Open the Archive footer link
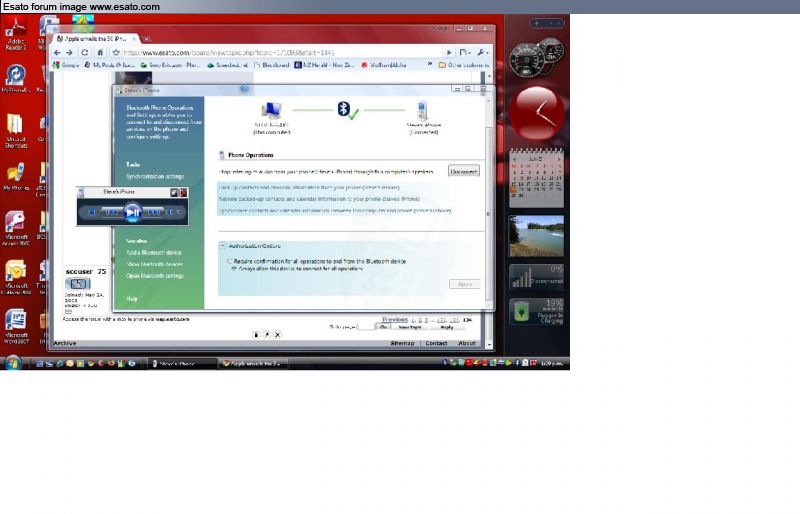This screenshot has height=514, width=800. point(65,343)
